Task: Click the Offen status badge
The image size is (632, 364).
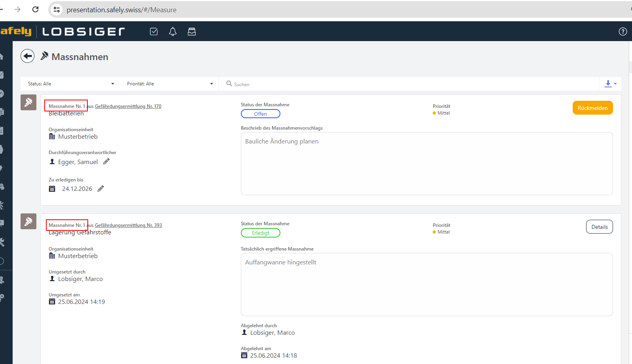Action: click(260, 114)
